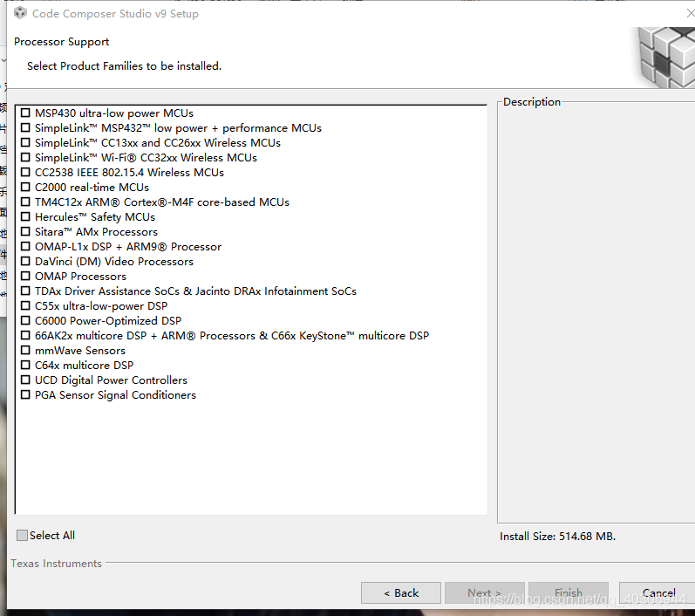Image resolution: width=695 pixels, height=616 pixels.
Task: Select SimpleLink Wi-Fi CC32xx Wireless MCUs checkbox
Action: pyautogui.click(x=25, y=157)
